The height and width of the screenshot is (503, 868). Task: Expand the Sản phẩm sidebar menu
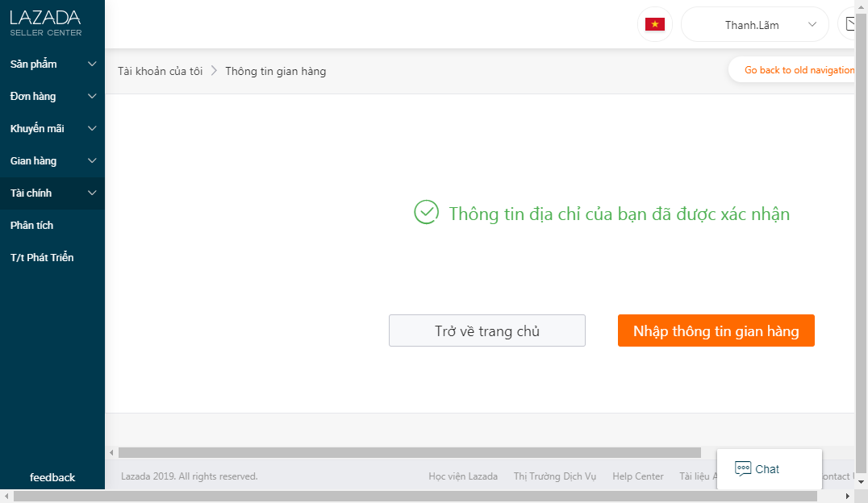(52, 64)
